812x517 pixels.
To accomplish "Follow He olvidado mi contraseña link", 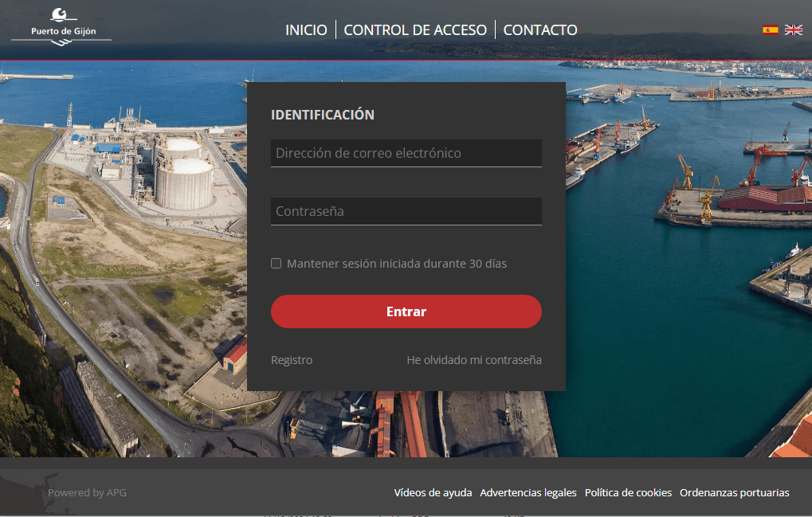I will click(474, 360).
